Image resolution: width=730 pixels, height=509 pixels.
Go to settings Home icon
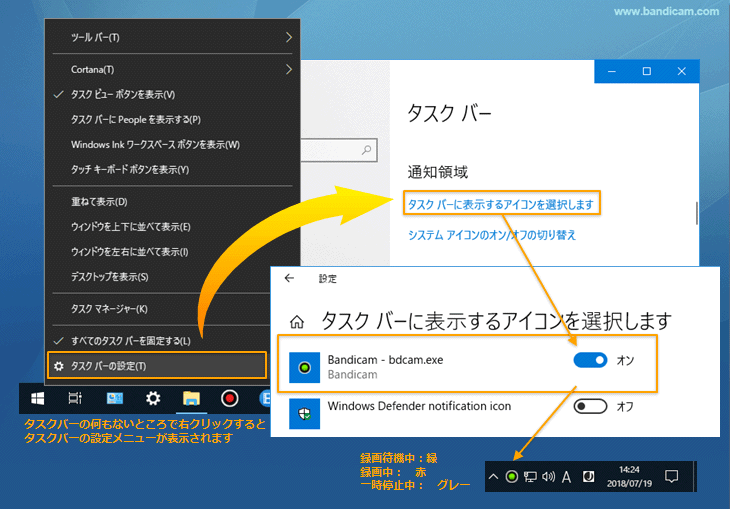tap(297, 322)
